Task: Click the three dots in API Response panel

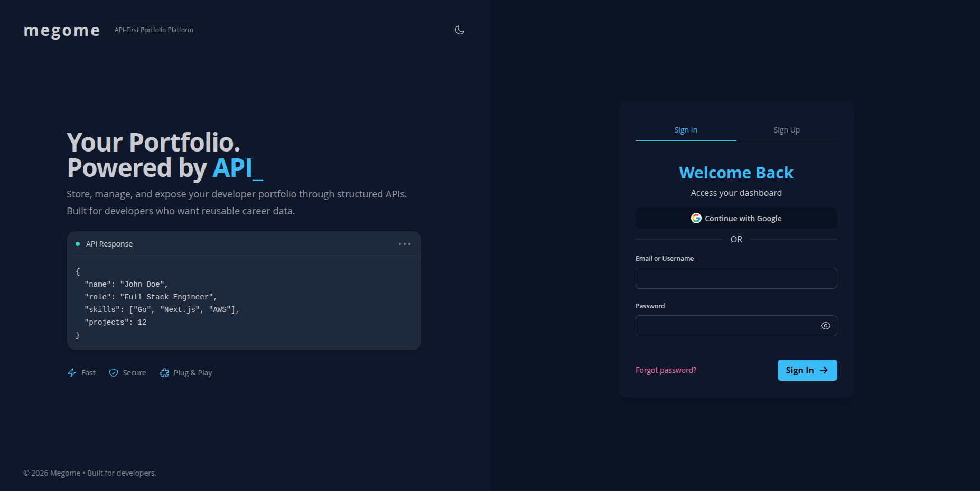Action: point(405,244)
